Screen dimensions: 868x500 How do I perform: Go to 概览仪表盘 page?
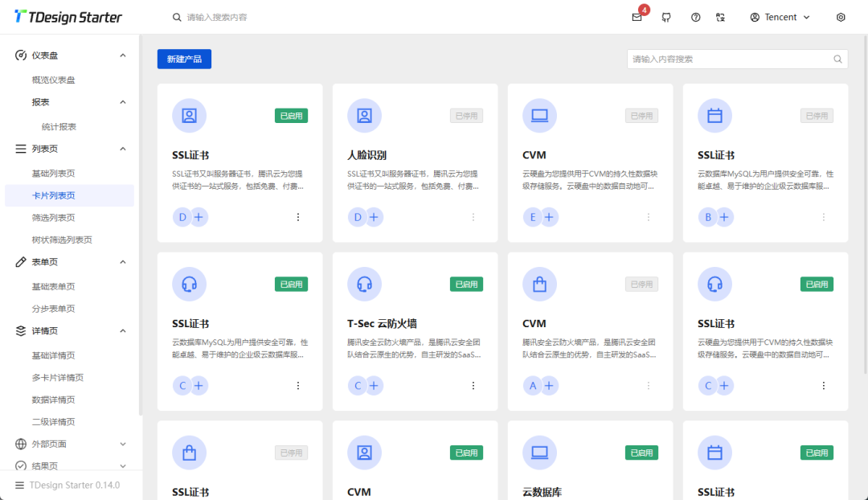click(x=69, y=80)
